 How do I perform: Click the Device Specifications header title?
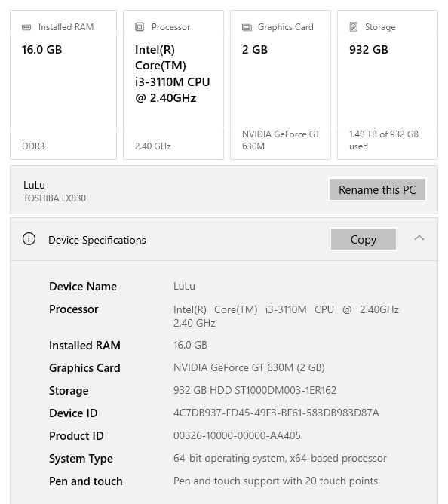[x=97, y=240]
